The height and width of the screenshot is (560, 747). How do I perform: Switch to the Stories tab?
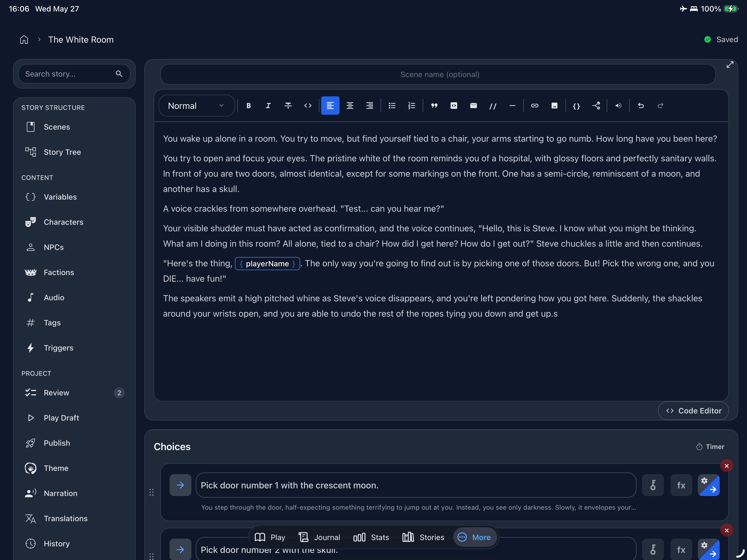click(x=424, y=537)
